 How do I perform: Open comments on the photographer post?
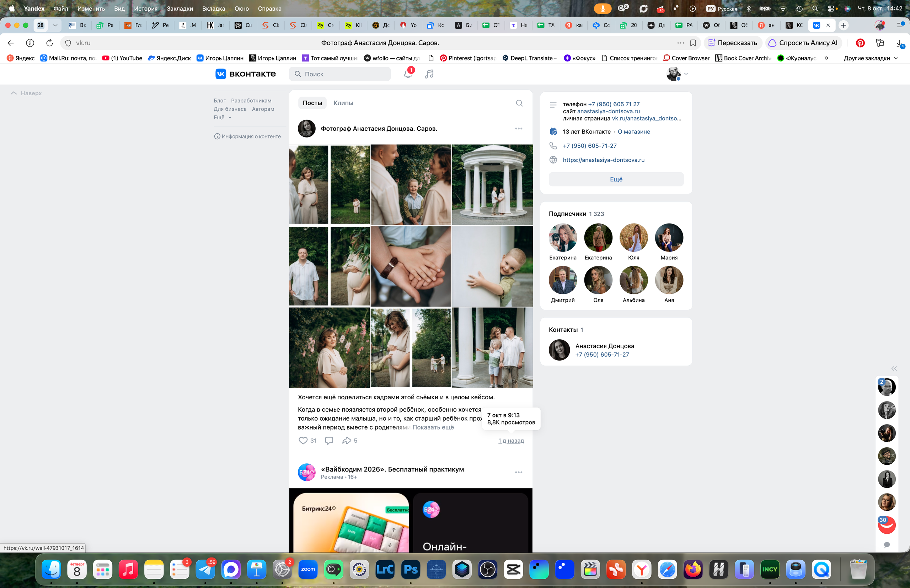pos(328,440)
